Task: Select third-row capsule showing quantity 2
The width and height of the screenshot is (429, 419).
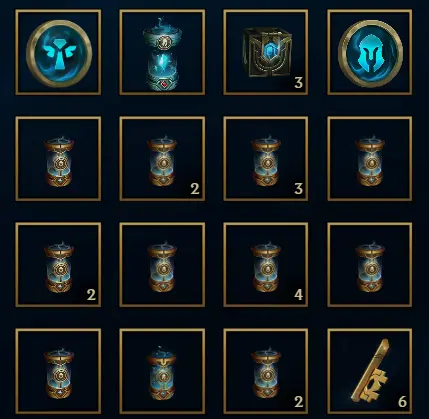Action: pos(58,265)
